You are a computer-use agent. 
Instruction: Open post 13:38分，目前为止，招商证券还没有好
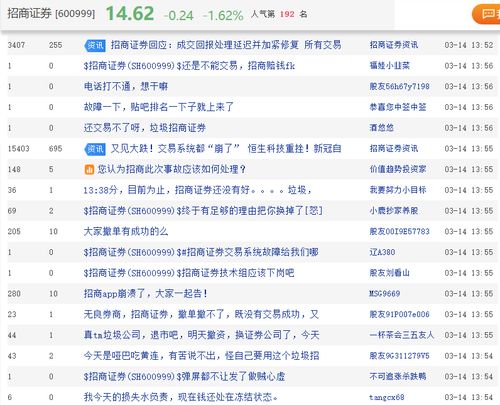(198, 190)
